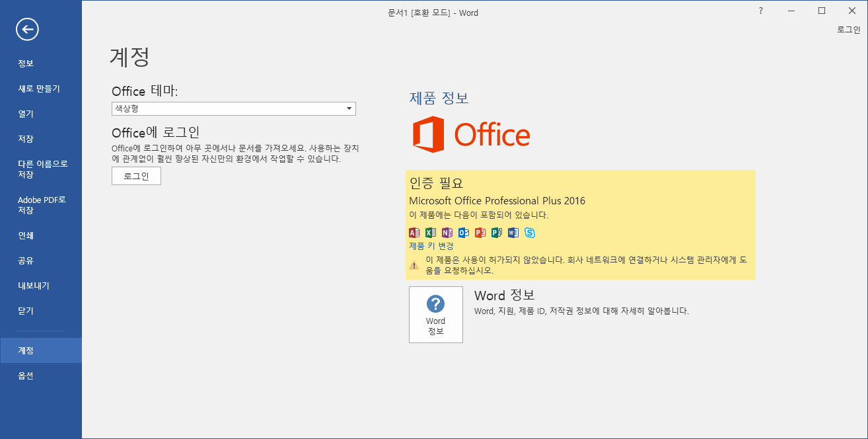The image size is (868, 439).
Task: Open the 정보 menu item
Action: pos(41,63)
